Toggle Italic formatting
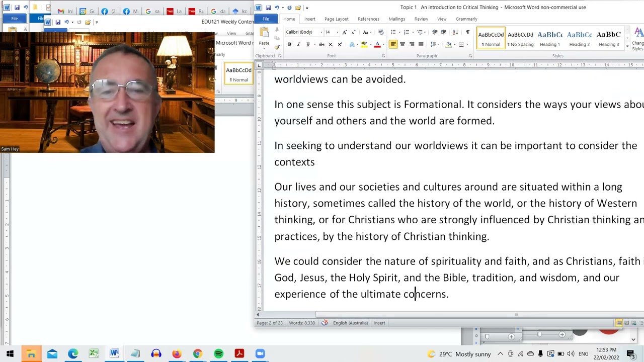 [x=298, y=44]
